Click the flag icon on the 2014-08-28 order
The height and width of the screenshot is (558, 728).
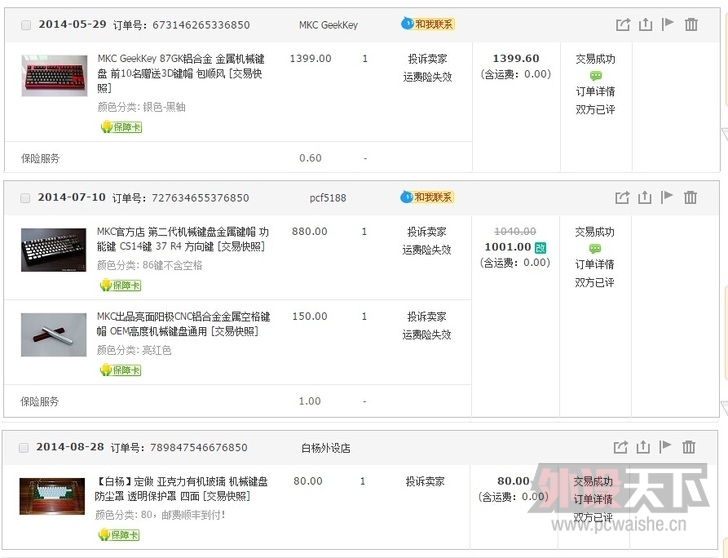click(667, 447)
